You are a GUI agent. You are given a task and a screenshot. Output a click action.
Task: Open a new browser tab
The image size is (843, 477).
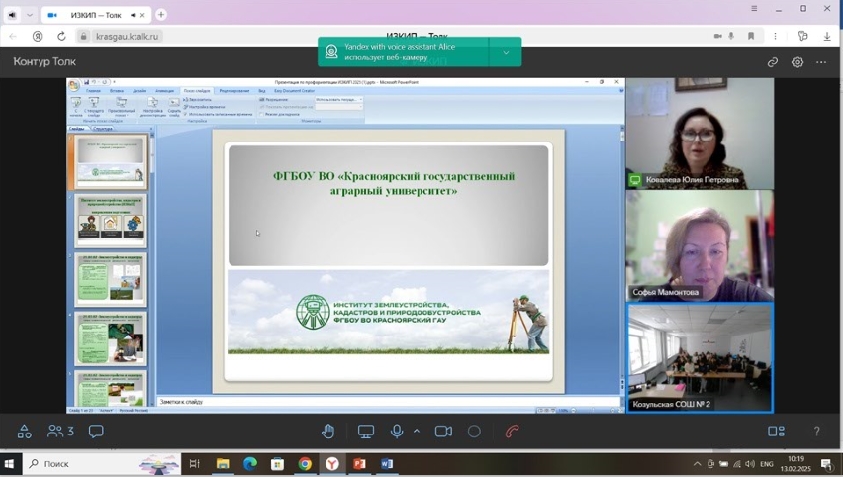tap(161, 15)
